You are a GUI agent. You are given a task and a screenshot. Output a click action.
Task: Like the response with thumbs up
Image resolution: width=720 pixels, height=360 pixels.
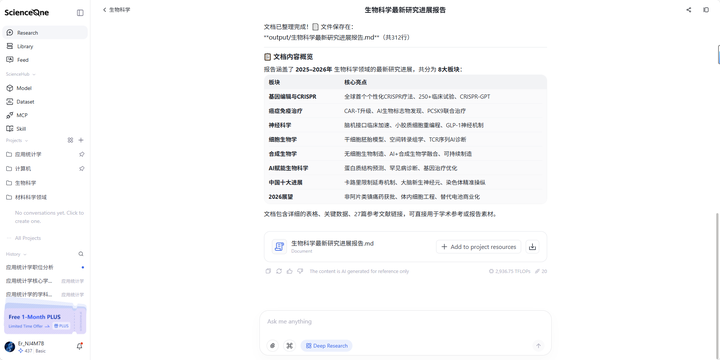[289, 271]
